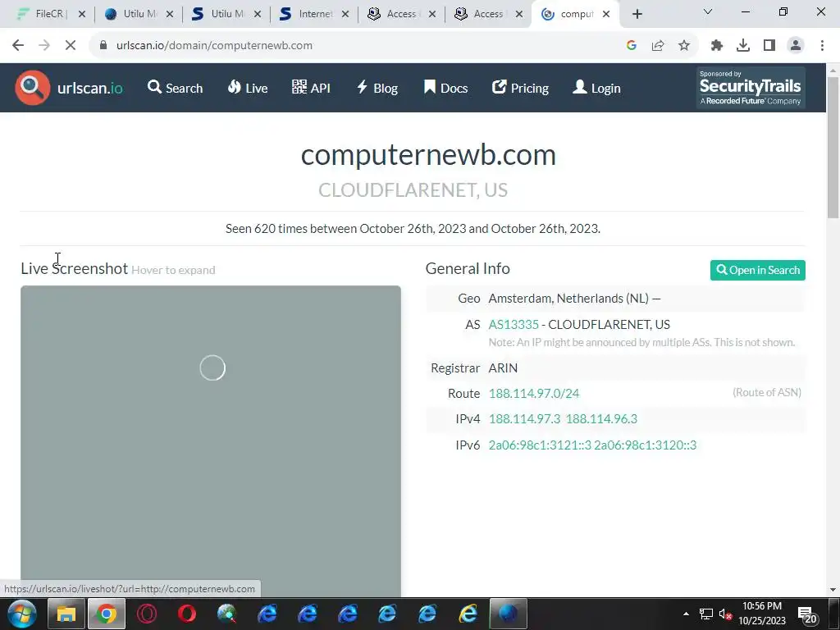The width and height of the screenshot is (840, 630).
Task: Open the Pricing page
Action: (x=520, y=88)
